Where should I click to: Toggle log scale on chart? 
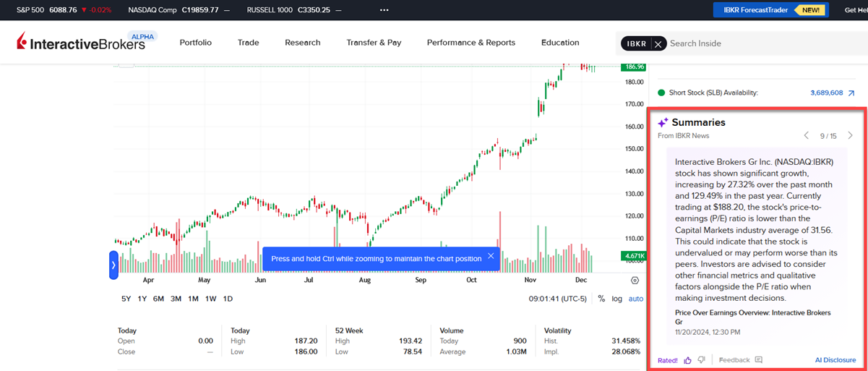pyautogui.click(x=616, y=299)
